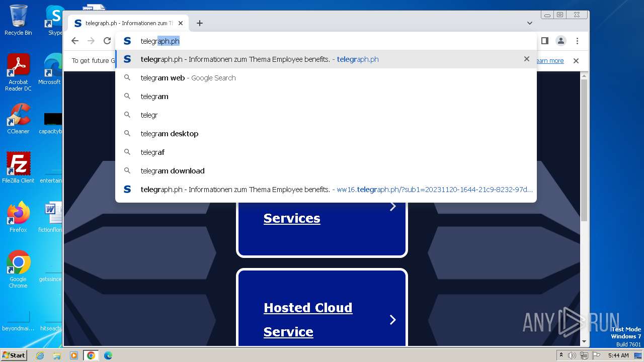Go back with the browser back arrow
This screenshot has height=362, width=644.
point(75,41)
